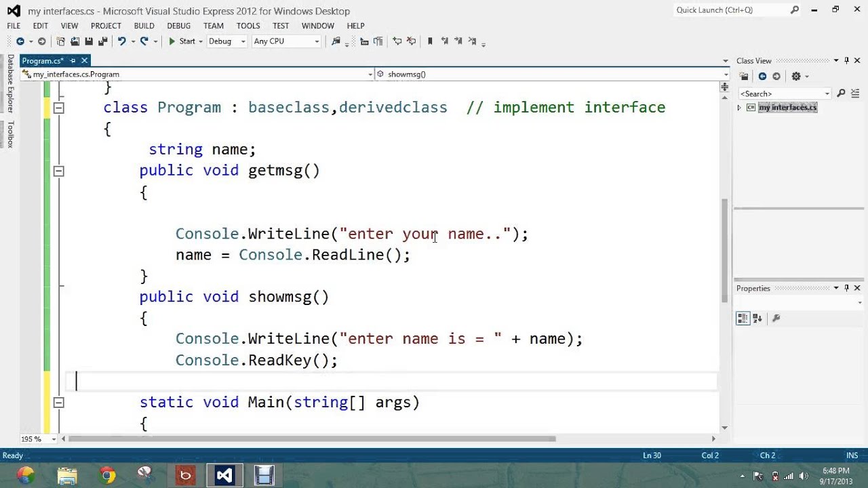Screen dimensions: 868x488
Task: Open the showmsg() member dropdown
Action: coord(552,74)
